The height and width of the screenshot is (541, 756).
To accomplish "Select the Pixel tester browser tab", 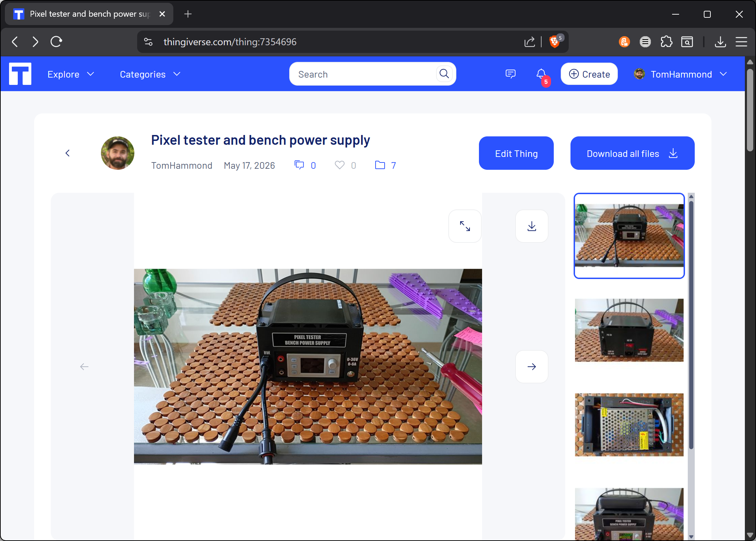I will [89, 14].
